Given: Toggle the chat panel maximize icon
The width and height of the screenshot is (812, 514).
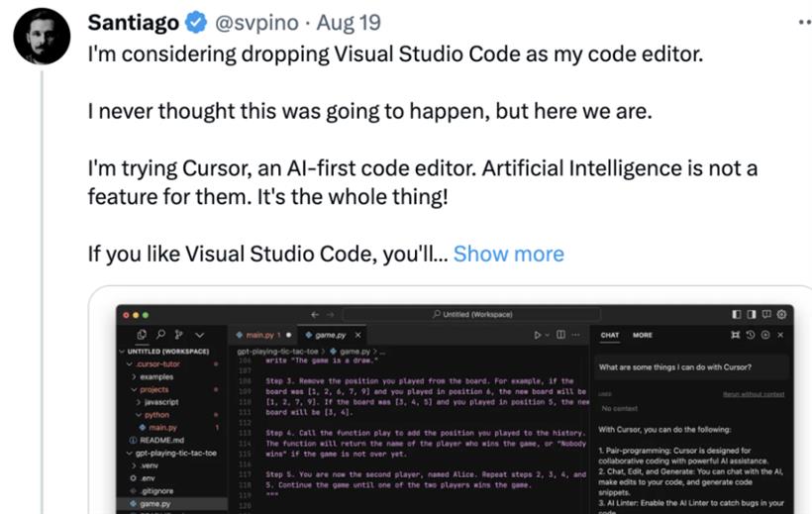Looking at the screenshot, I should (x=736, y=336).
